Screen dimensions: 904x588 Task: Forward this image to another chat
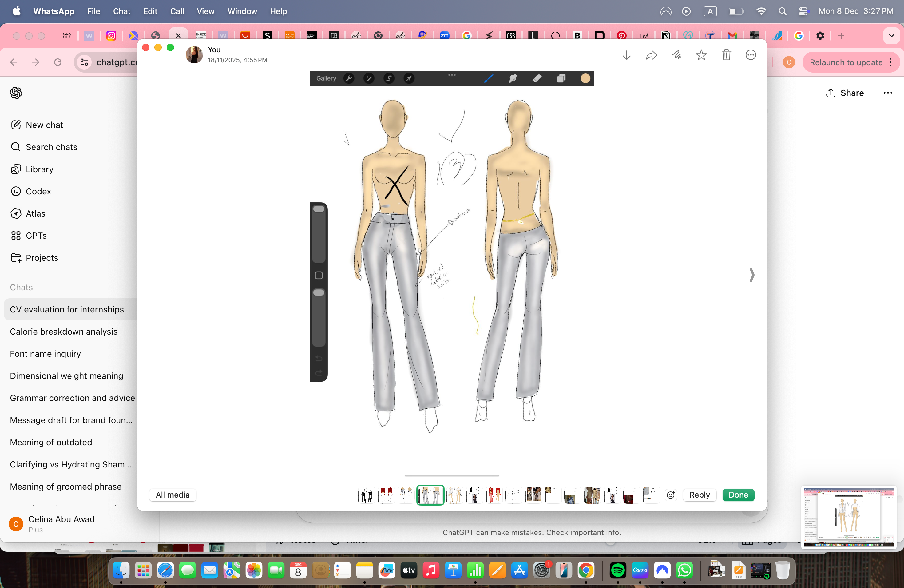coord(651,55)
